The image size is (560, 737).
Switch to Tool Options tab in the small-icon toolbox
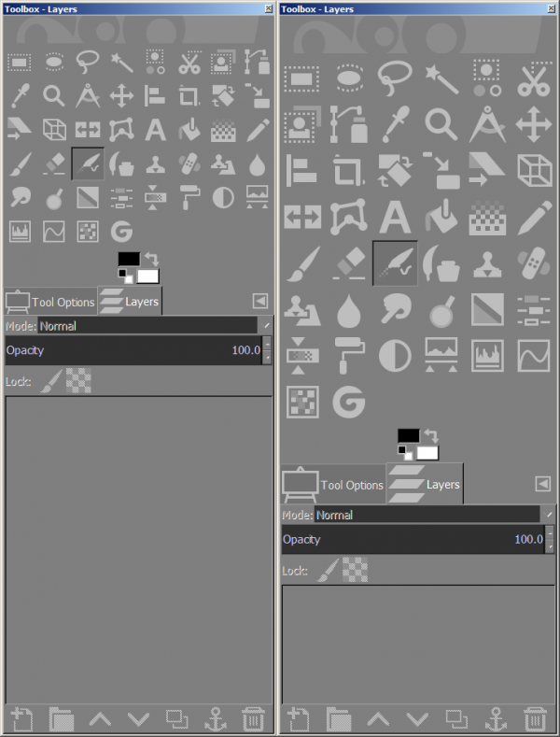click(x=50, y=302)
